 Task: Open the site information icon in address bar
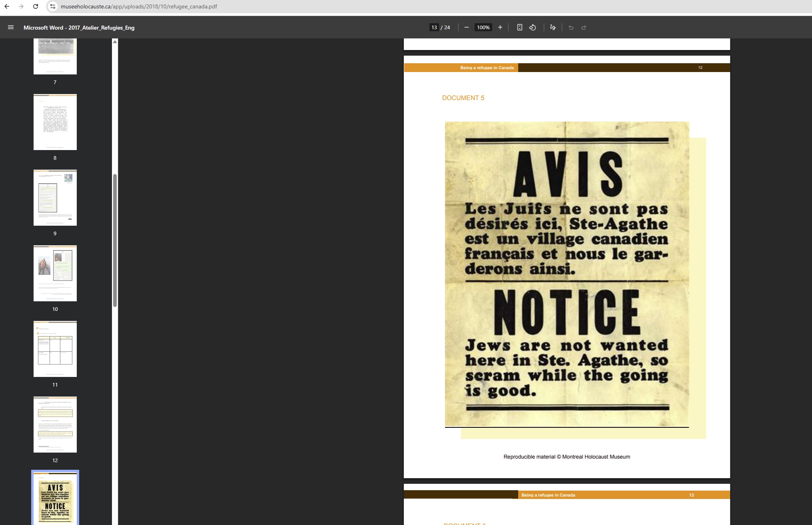[53, 6]
